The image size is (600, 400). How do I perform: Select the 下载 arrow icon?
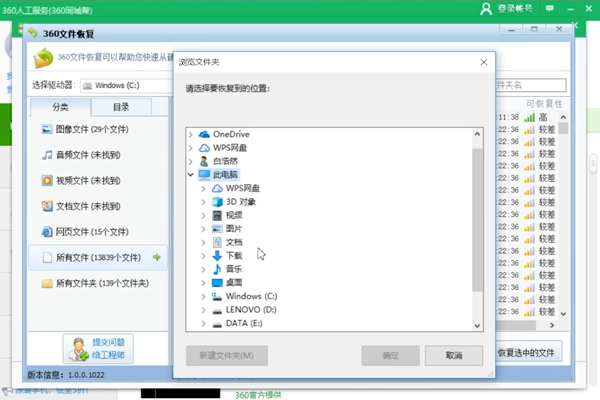coord(217,256)
